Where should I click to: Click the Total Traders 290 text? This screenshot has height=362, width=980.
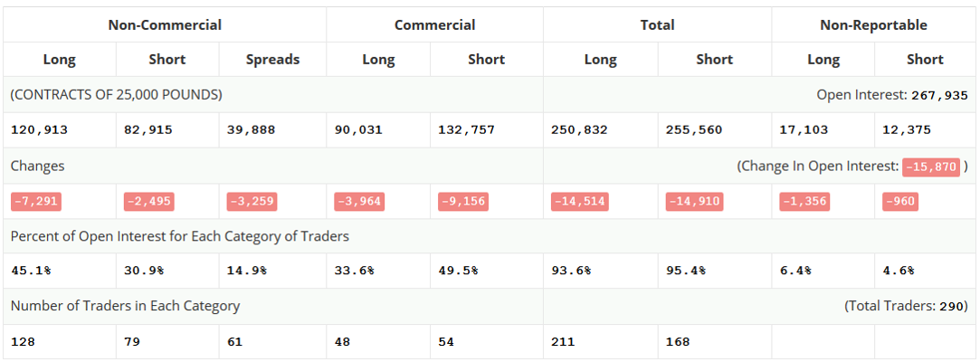click(906, 306)
